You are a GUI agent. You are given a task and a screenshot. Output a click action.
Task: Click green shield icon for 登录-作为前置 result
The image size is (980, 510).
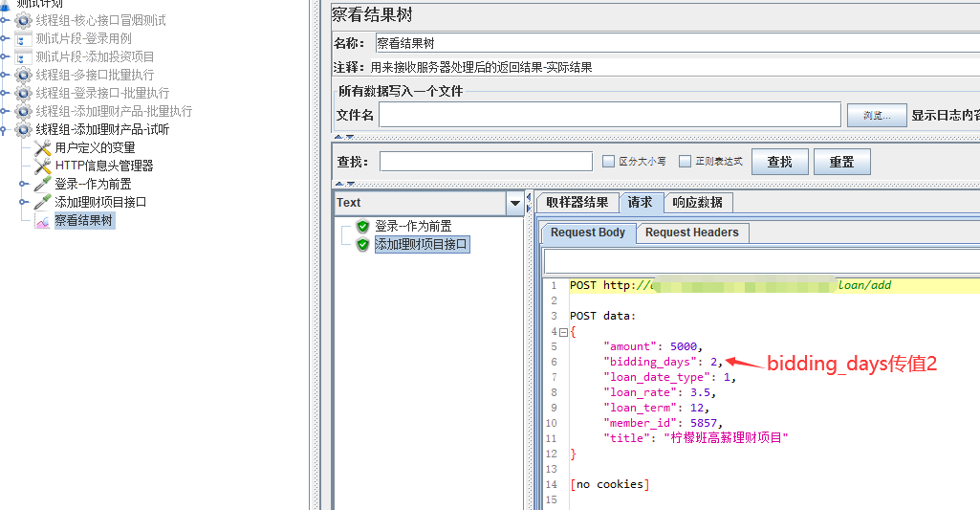point(362,227)
